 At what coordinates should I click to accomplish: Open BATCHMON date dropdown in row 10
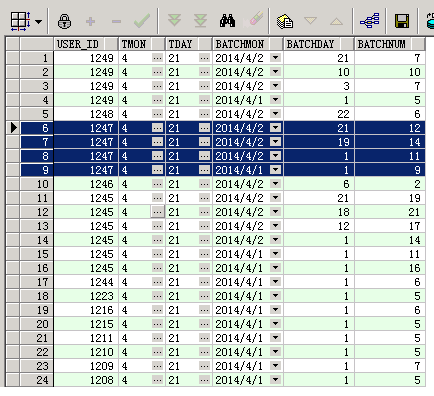coord(275,184)
